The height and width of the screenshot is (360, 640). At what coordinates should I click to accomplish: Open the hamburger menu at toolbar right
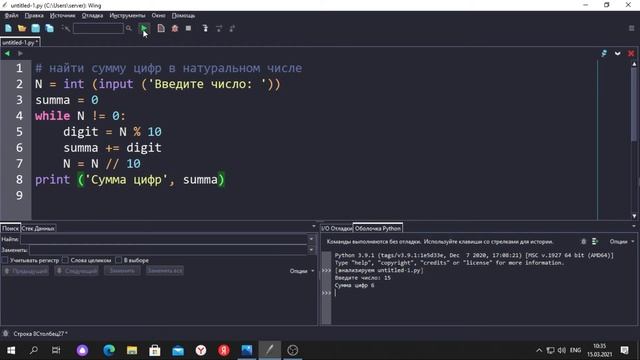point(631,28)
